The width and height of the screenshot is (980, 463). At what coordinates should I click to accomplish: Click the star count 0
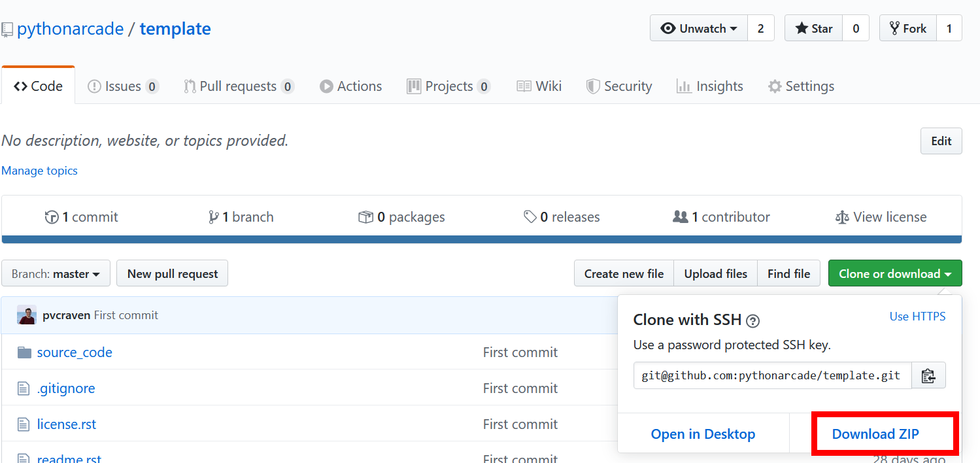856,28
